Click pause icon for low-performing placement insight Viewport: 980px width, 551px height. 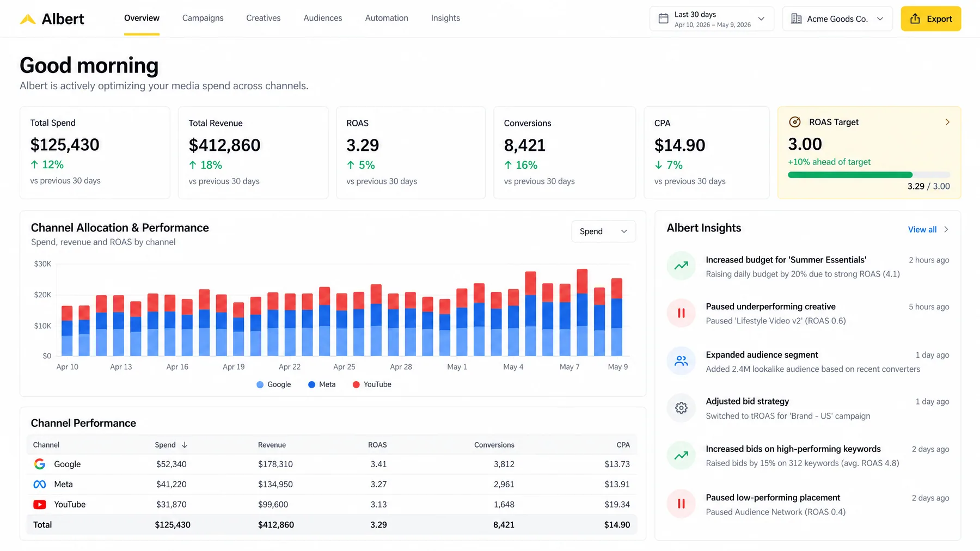click(681, 504)
